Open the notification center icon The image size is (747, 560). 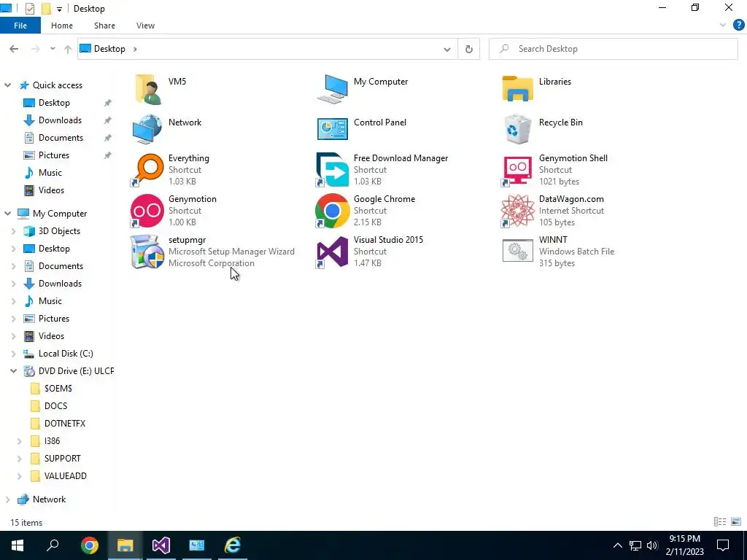click(723, 545)
